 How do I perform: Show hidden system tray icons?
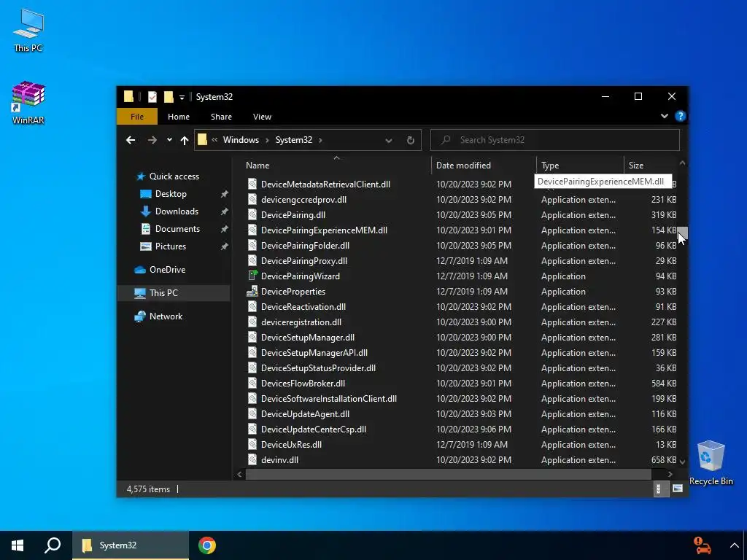pyautogui.click(x=734, y=545)
